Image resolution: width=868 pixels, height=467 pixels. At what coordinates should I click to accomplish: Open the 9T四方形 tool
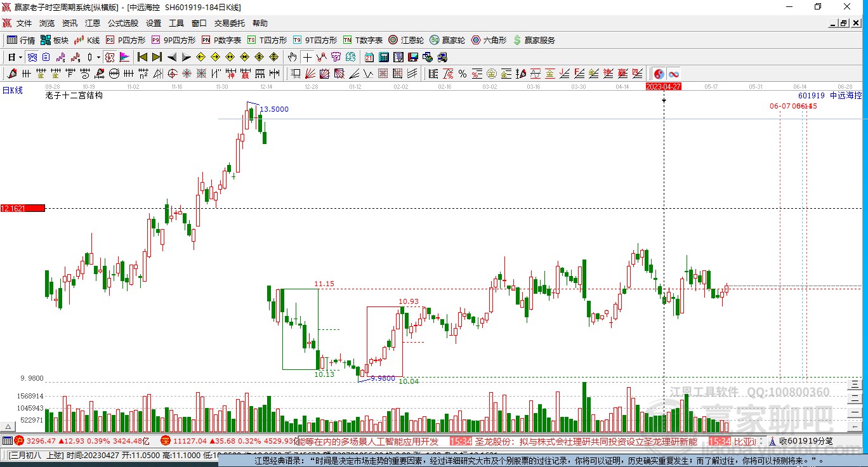tap(315, 40)
